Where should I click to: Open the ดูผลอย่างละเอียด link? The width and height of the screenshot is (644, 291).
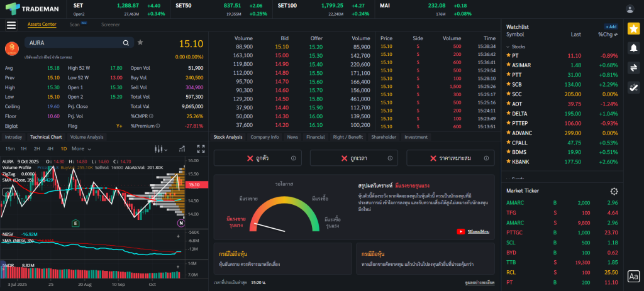pyautogui.click(x=480, y=283)
